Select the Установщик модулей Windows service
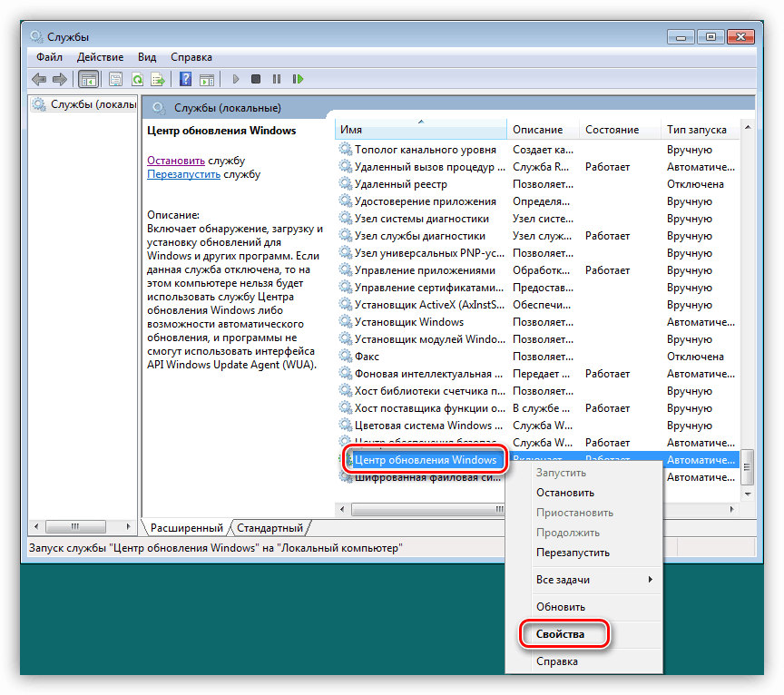 pyautogui.click(x=537, y=339)
